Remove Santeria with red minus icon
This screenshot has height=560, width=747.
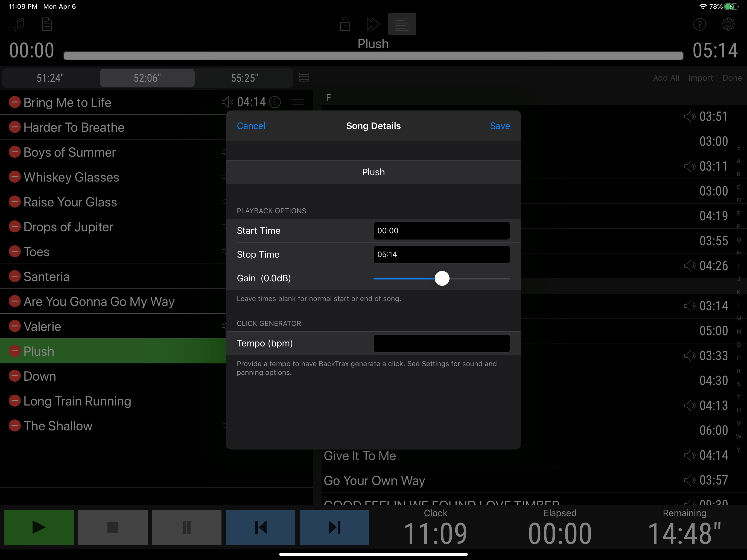click(x=14, y=276)
